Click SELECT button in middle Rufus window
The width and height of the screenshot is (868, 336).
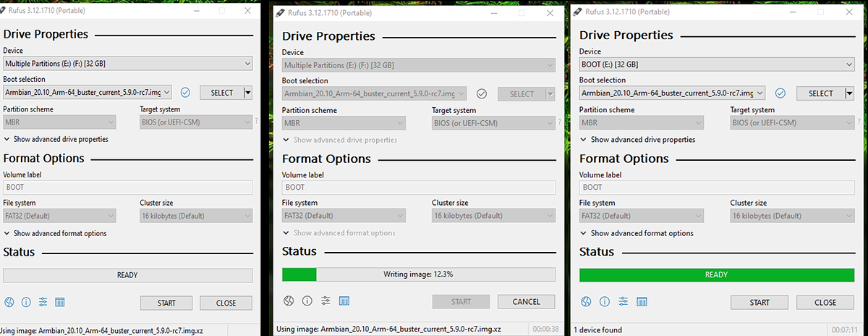tap(522, 94)
